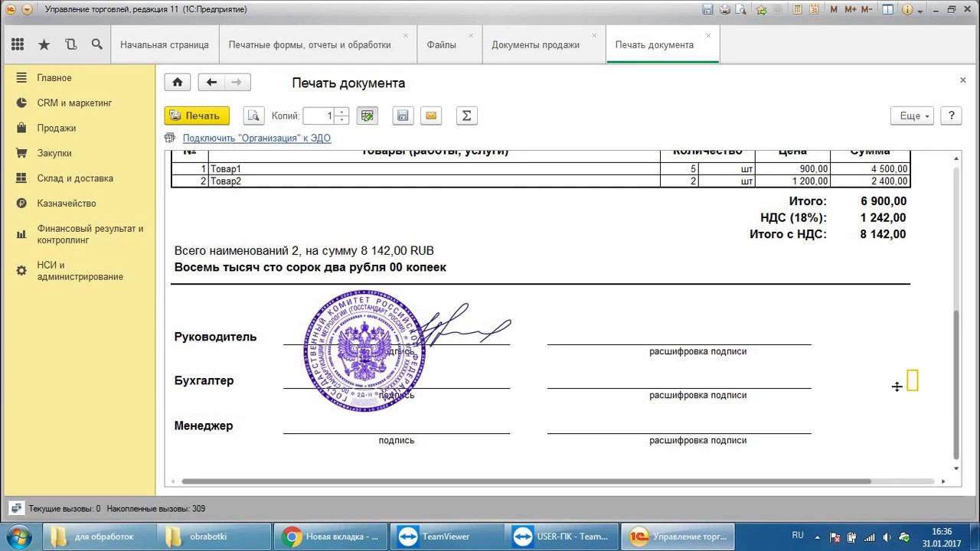Open the TeamViewer taskbar button
This screenshot has width=980, height=551.
(447, 536)
